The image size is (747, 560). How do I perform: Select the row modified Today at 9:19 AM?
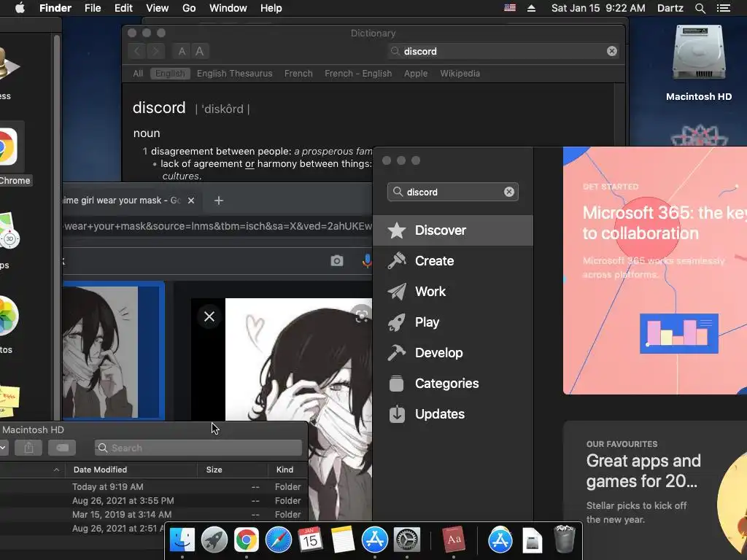[x=153, y=486]
